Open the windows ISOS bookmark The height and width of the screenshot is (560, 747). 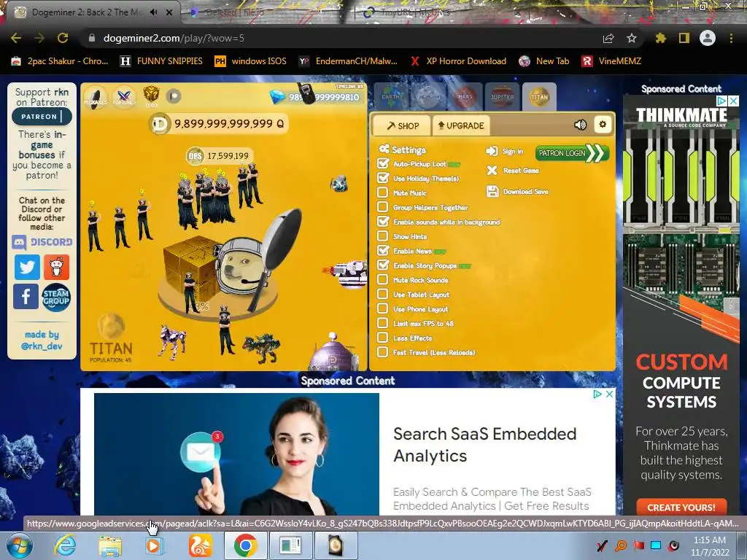pos(251,61)
